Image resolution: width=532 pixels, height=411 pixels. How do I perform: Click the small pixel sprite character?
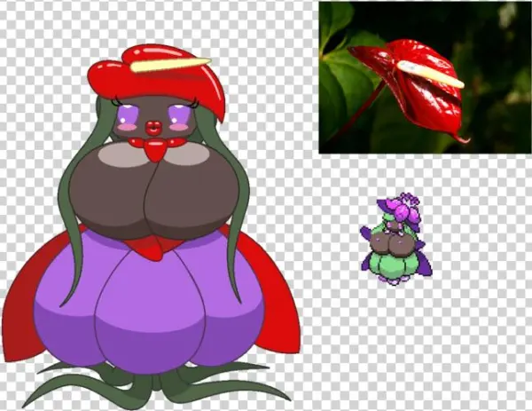(x=396, y=239)
